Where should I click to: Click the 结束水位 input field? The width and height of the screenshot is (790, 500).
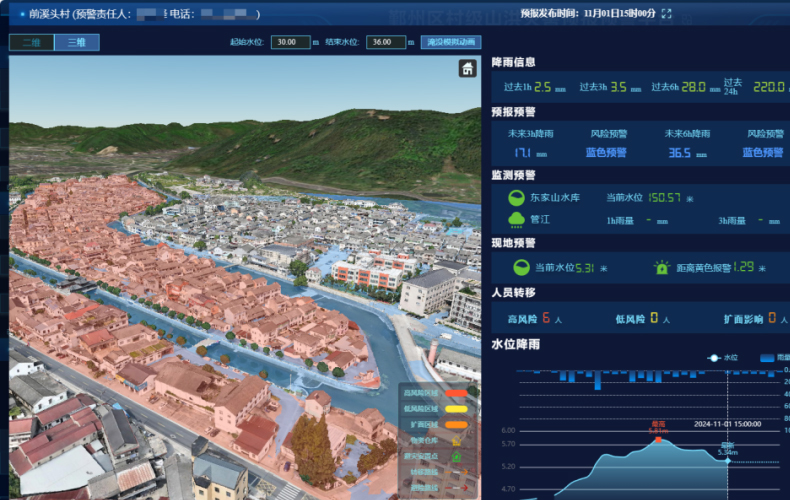tap(386, 42)
